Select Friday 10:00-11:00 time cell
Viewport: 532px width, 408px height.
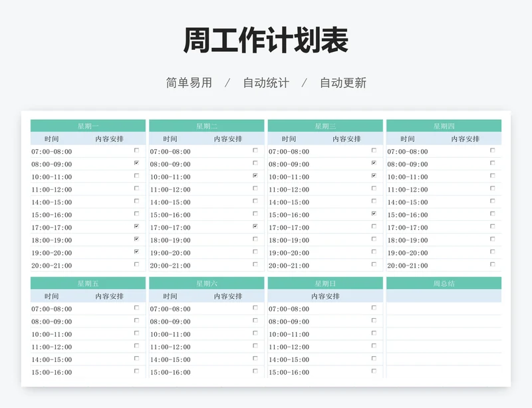click(x=52, y=334)
